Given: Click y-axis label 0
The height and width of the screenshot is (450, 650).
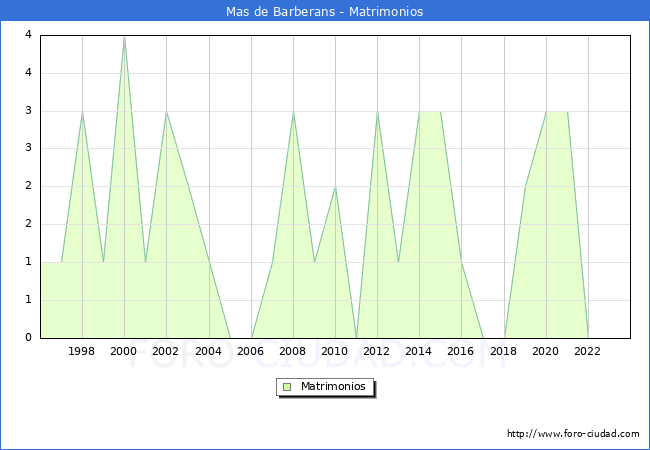Looking at the screenshot, I should (x=28, y=337).
